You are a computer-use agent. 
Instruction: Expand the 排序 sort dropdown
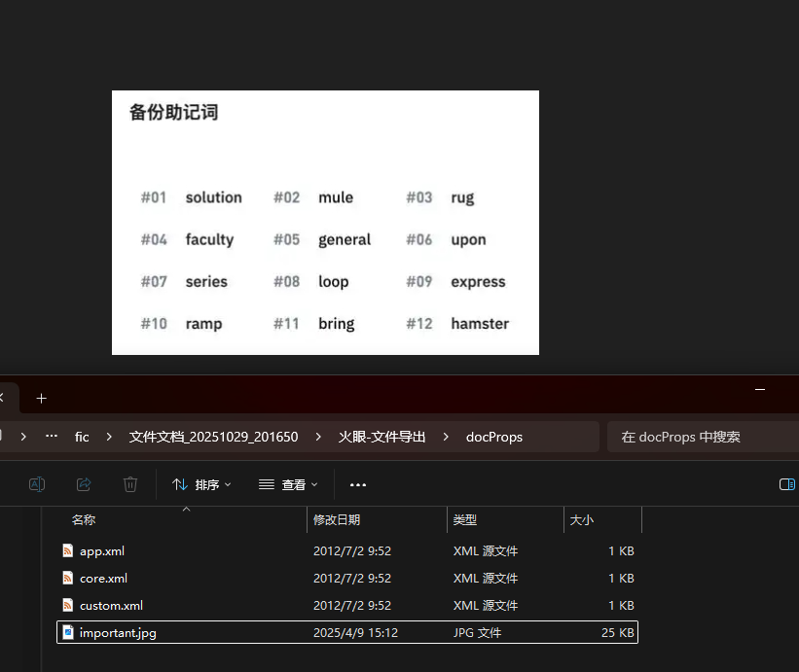(201, 484)
